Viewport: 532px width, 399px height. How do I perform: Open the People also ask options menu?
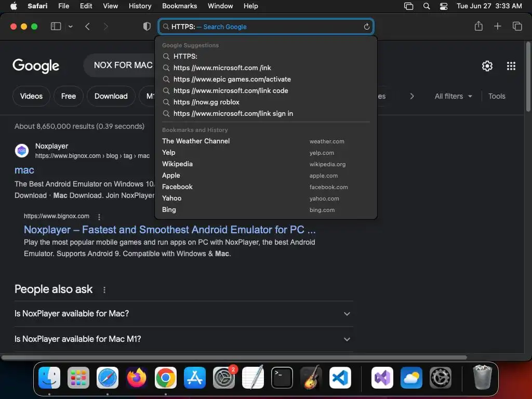pyautogui.click(x=104, y=290)
